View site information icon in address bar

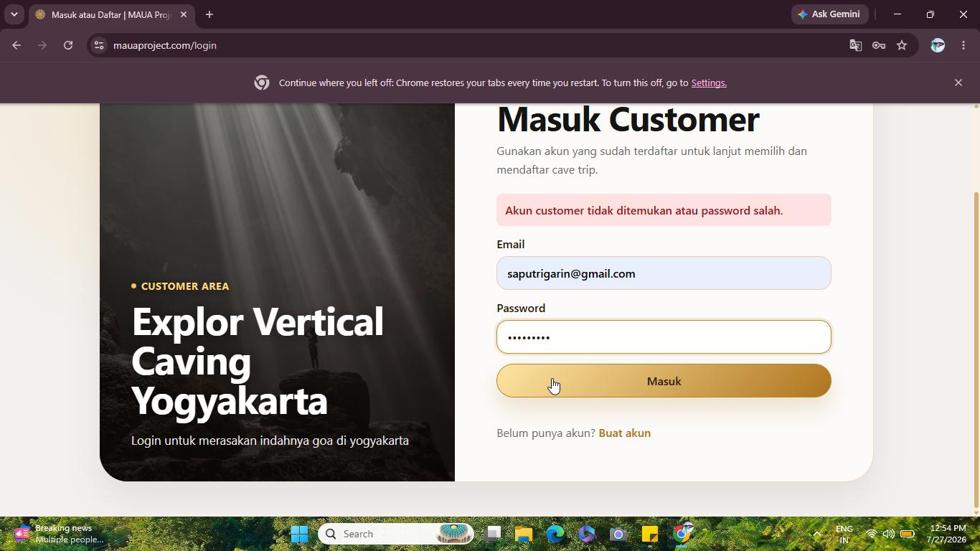click(x=99, y=45)
